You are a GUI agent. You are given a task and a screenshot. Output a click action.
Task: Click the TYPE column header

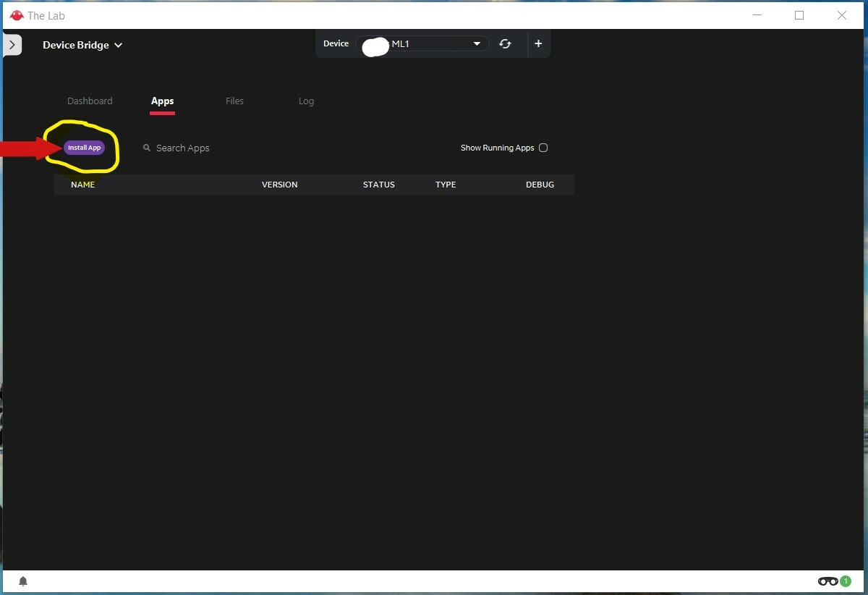(446, 185)
